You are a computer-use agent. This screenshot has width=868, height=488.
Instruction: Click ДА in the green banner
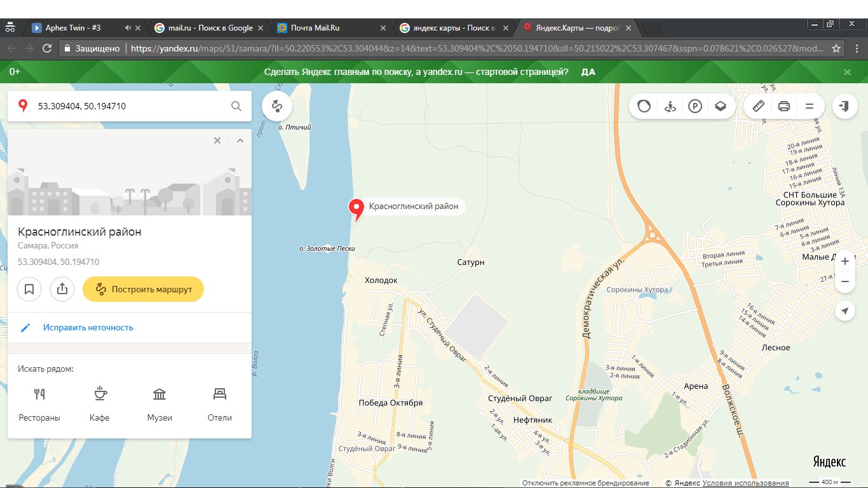(x=588, y=72)
